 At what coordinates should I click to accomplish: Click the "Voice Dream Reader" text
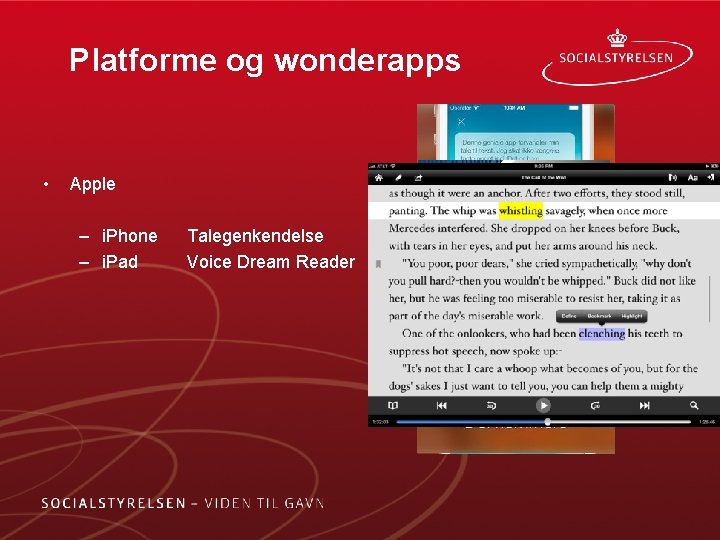click(x=270, y=262)
